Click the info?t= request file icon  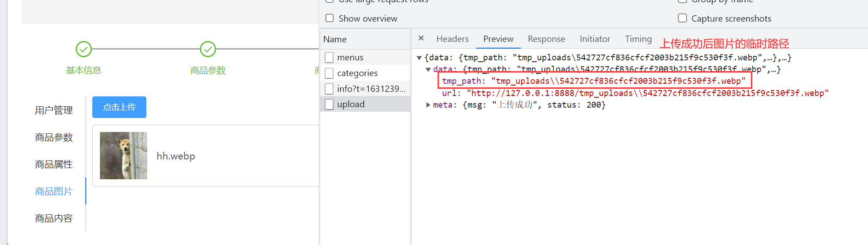click(x=329, y=89)
